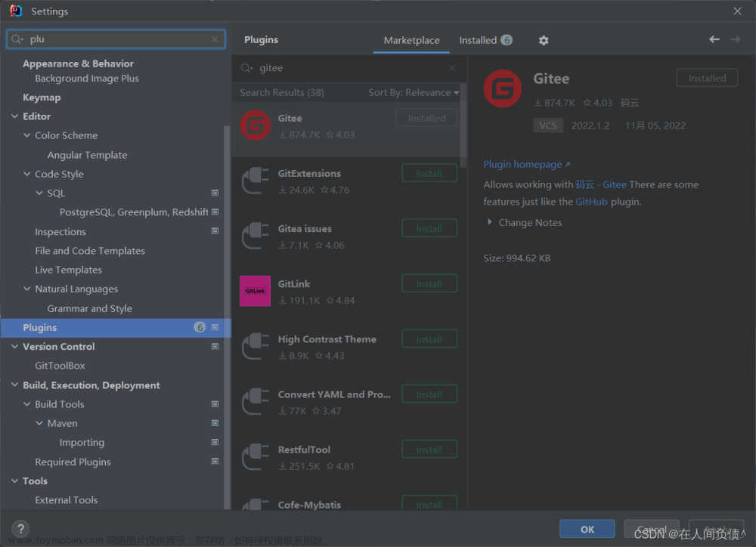Click OK to confirm settings
The height and width of the screenshot is (547, 756).
pyautogui.click(x=587, y=529)
